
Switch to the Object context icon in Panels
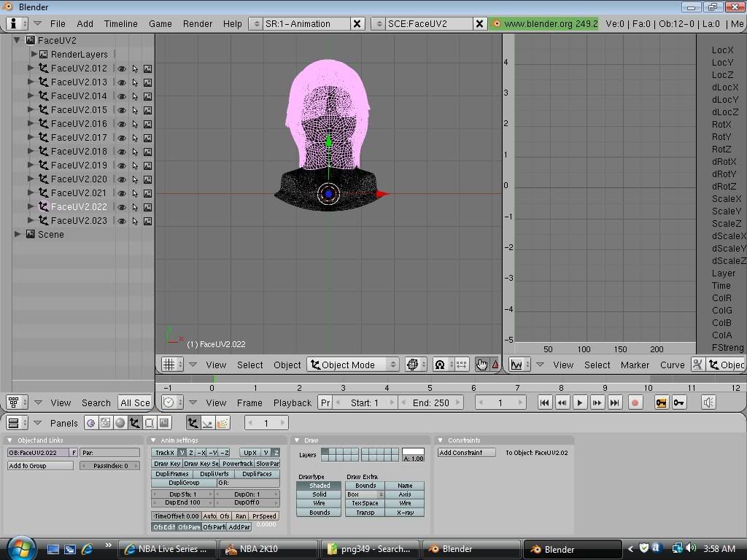tap(135, 423)
